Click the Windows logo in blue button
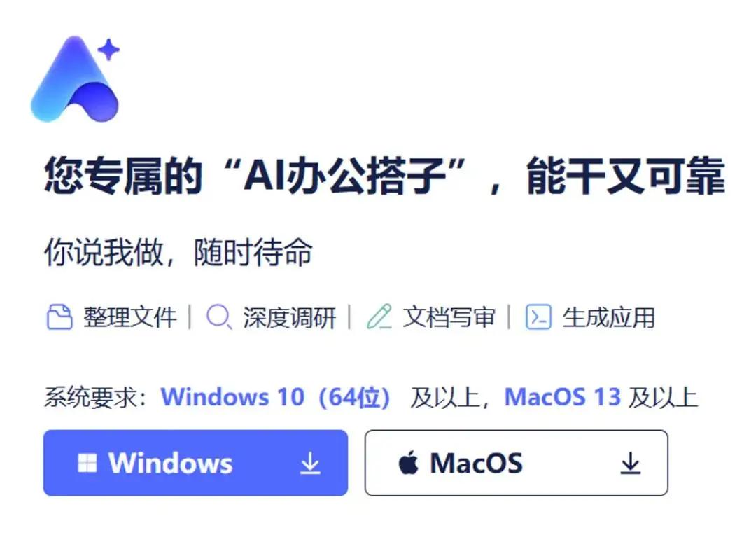The width and height of the screenshot is (756, 556). pyautogui.click(x=87, y=463)
